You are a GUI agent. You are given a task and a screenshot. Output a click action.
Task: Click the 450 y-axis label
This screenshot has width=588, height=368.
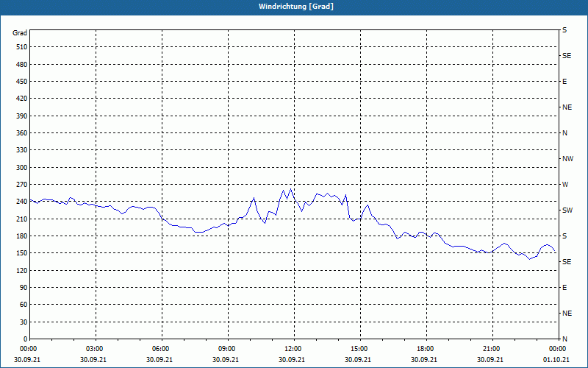click(x=21, y=82)
